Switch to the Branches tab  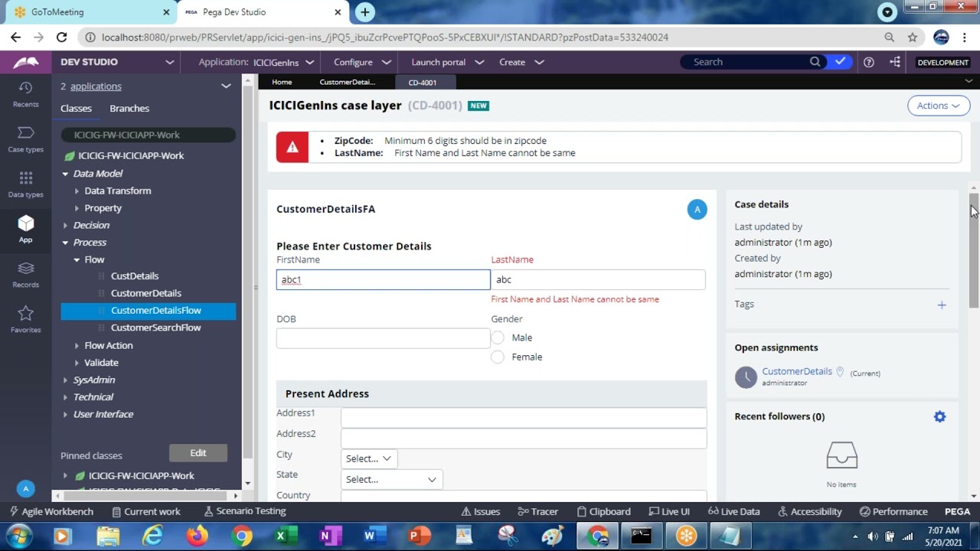pos(129,109)
